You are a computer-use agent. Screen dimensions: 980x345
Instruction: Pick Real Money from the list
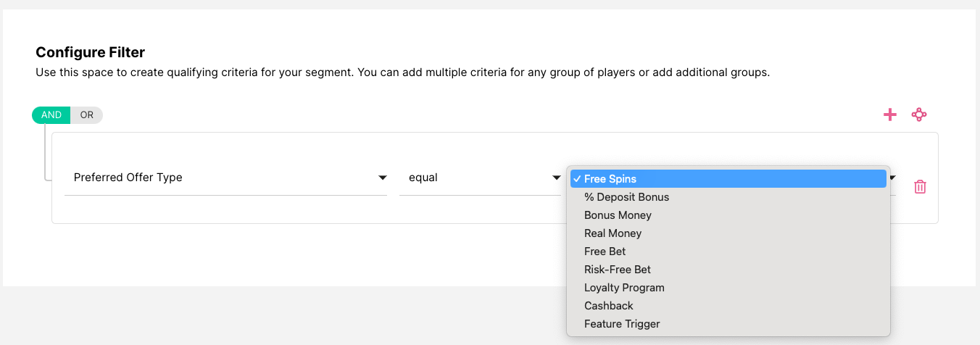pyautogui.click(x=612, y=233)
